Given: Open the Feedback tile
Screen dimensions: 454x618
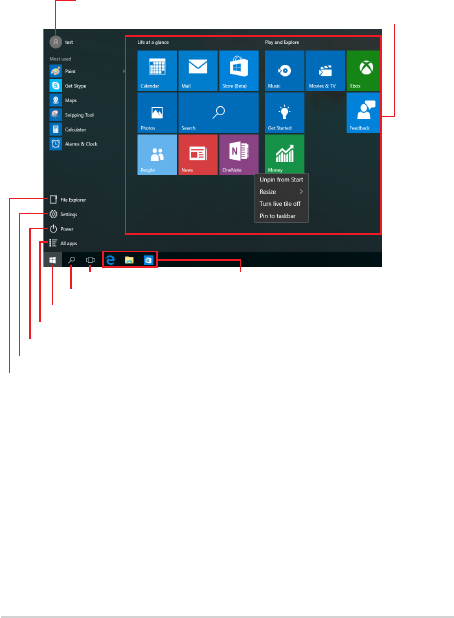Looking at the screenshot, I should point(363,113).
